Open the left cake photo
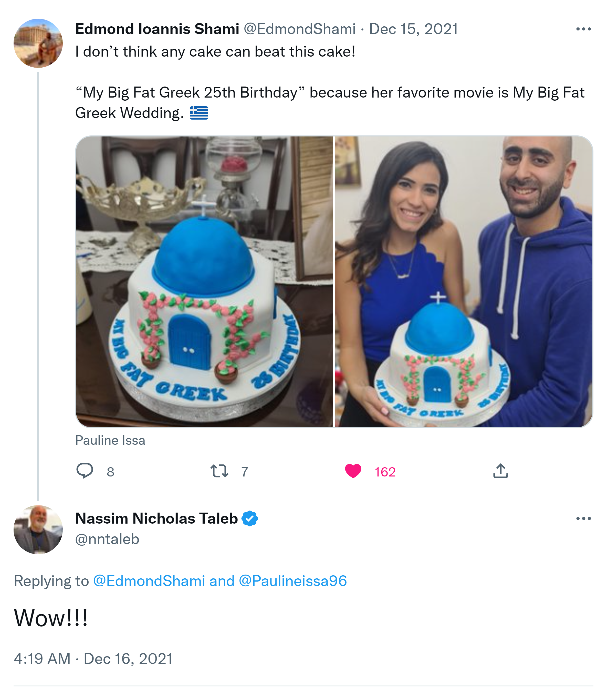607x700 pixels. (x=205, y=282)
